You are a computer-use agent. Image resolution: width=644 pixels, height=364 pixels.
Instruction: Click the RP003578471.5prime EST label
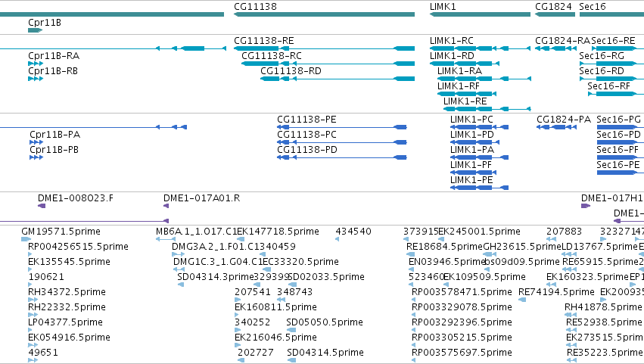tap(462, 292)
